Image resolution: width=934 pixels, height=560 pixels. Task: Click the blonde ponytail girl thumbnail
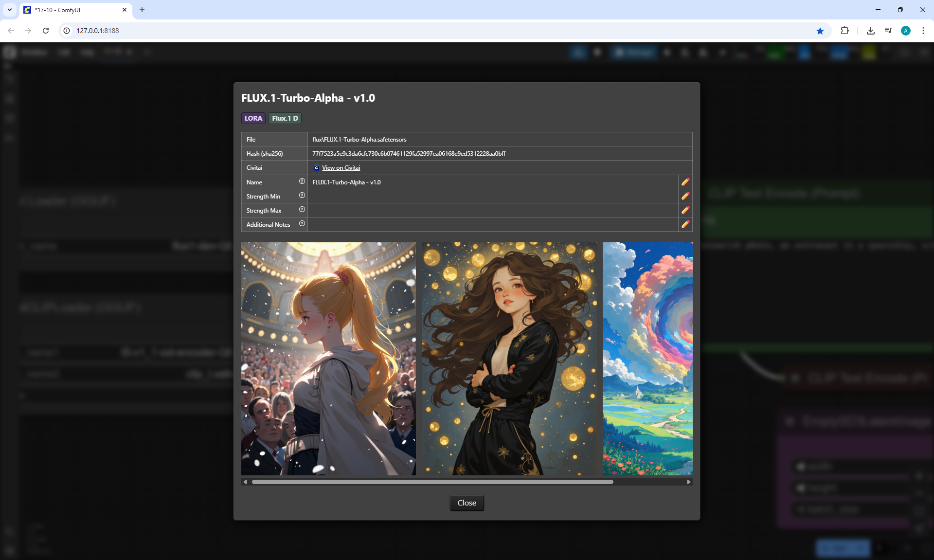328,359
